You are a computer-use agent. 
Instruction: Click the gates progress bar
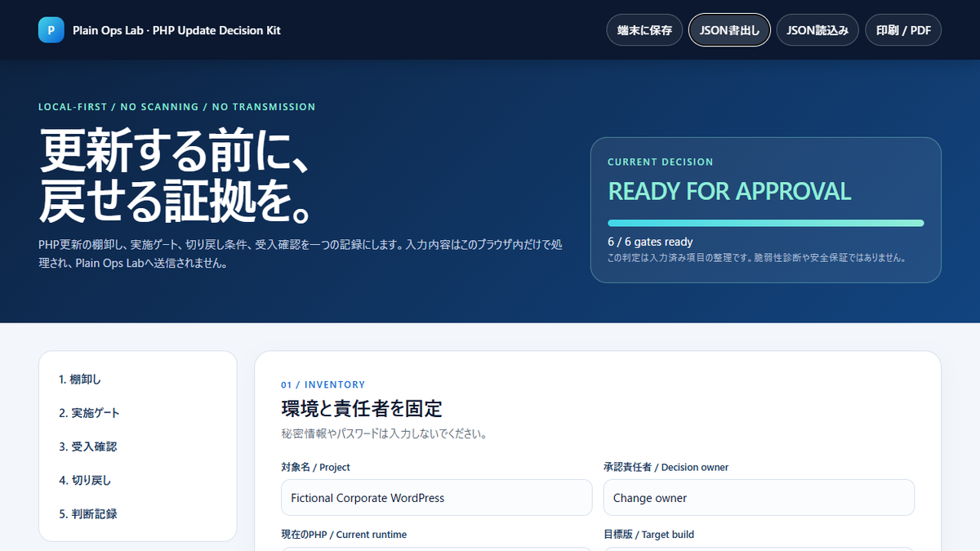[765, 223]
